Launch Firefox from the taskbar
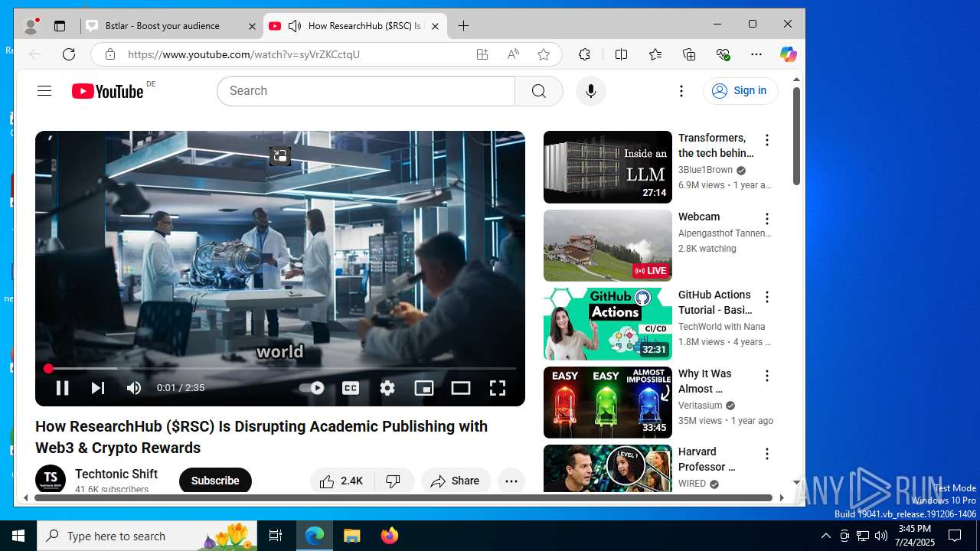The height and width of the screenshot is (551, 980). pos(390,536)
